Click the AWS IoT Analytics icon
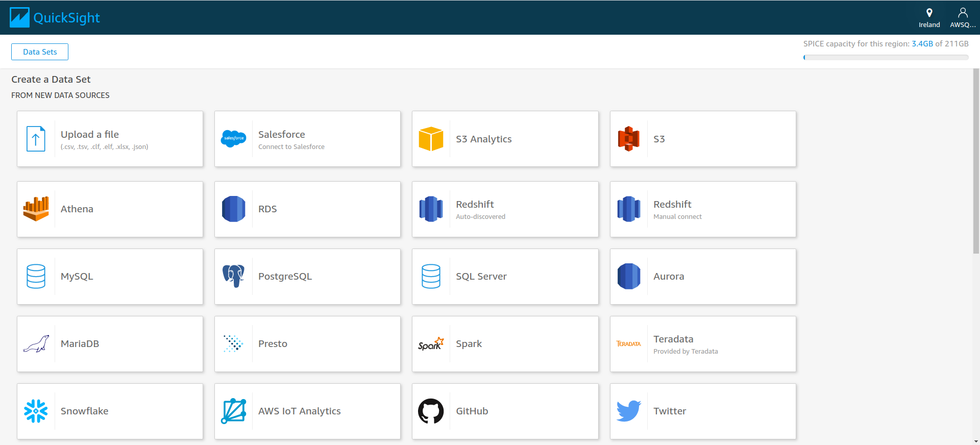 [234, 411]
